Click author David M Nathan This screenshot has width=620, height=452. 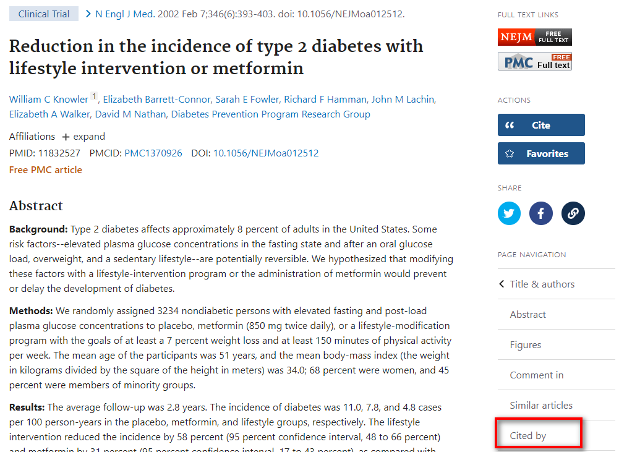(x=130, y=114)
